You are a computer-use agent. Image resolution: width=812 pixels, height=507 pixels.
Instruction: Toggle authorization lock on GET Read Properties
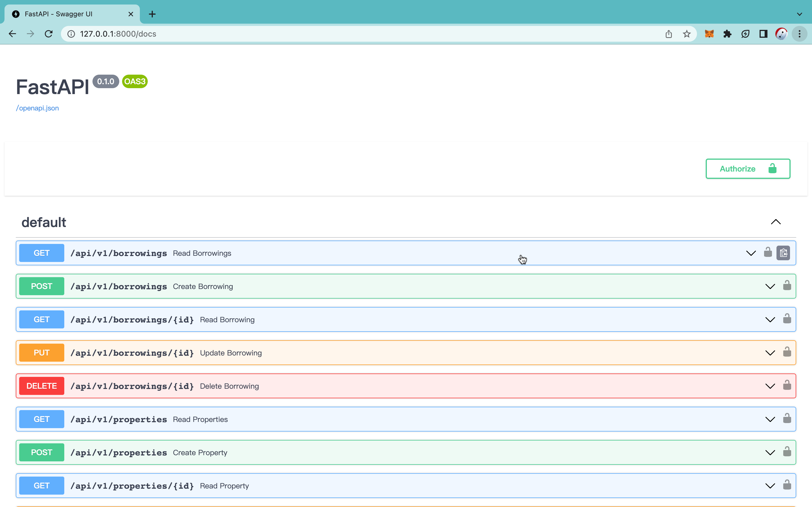coord(787,419)
